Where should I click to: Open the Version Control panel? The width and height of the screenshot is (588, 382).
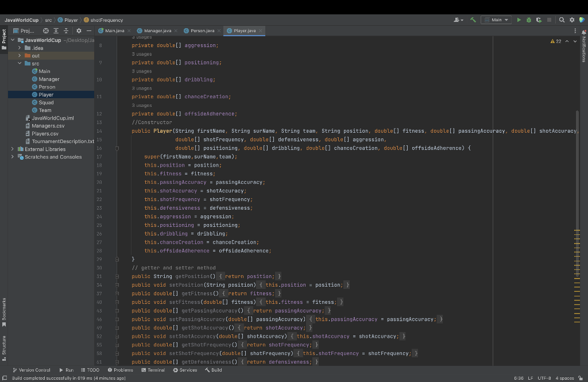tap(33, 370)
